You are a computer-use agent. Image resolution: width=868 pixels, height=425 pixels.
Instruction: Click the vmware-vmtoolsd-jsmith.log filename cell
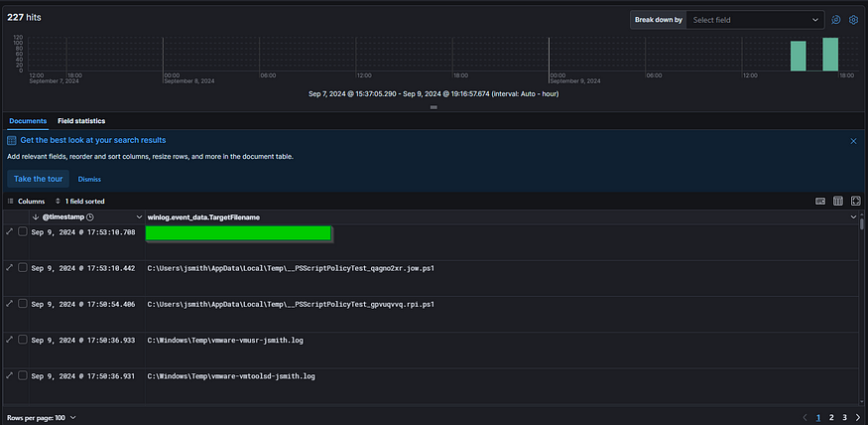click(x=231, y=376)
